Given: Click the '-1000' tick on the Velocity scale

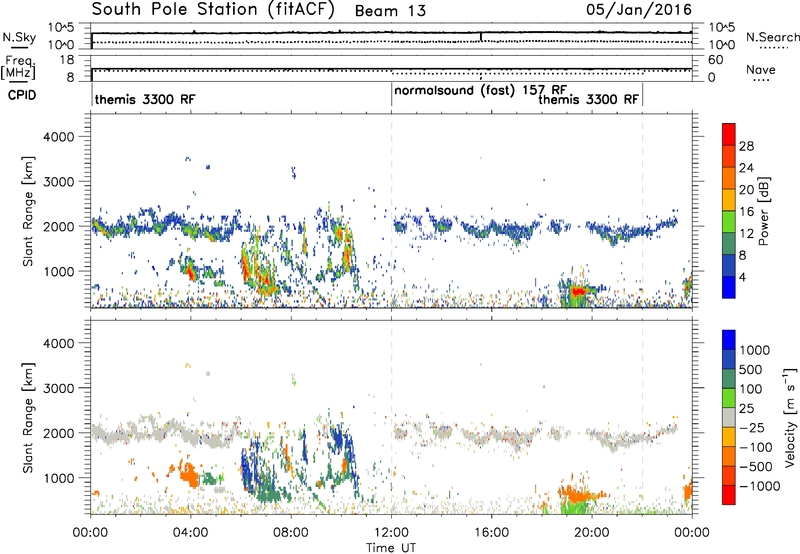Looking at the screenshot, I should point(759,486).
